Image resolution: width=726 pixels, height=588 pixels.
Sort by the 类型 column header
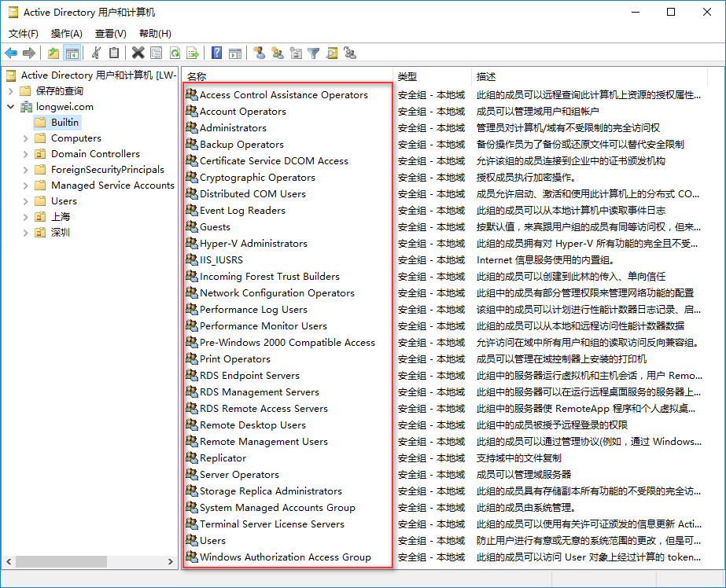[433, 76]
